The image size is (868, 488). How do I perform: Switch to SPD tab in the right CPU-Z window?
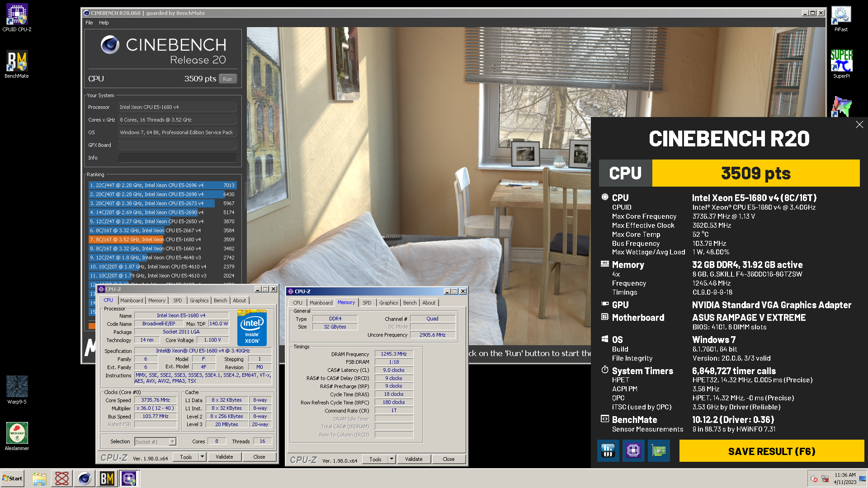[x=367, y=303]
